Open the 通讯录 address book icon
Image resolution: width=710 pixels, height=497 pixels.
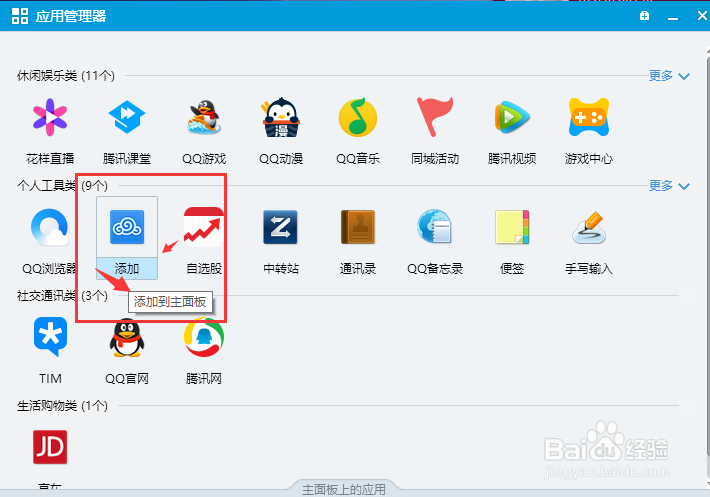358,227
